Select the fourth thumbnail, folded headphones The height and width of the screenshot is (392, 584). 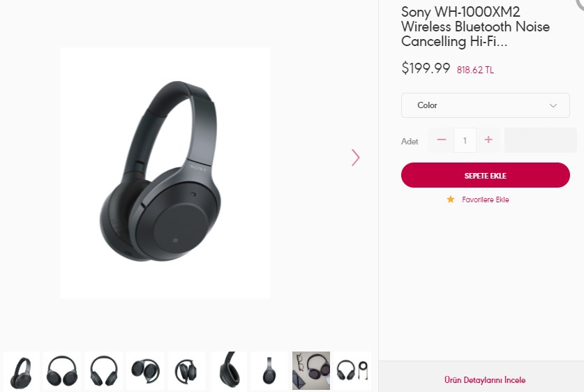(x=146, y=370)
